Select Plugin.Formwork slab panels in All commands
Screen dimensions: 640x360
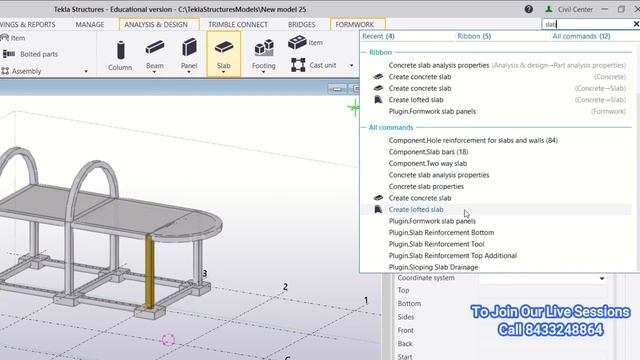pyautogui.click(x=497, y=221)
